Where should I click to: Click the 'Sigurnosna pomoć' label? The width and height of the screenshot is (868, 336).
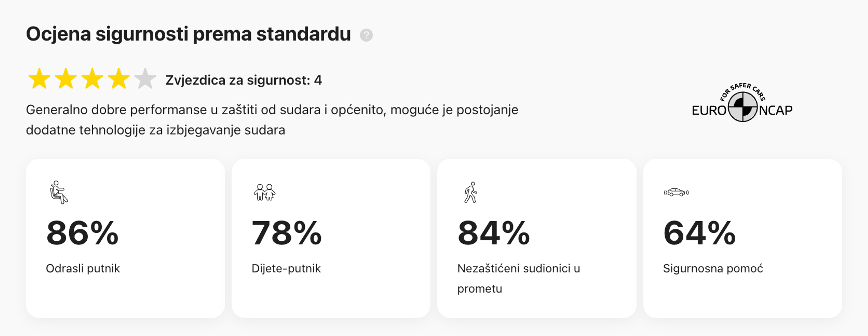713,268
